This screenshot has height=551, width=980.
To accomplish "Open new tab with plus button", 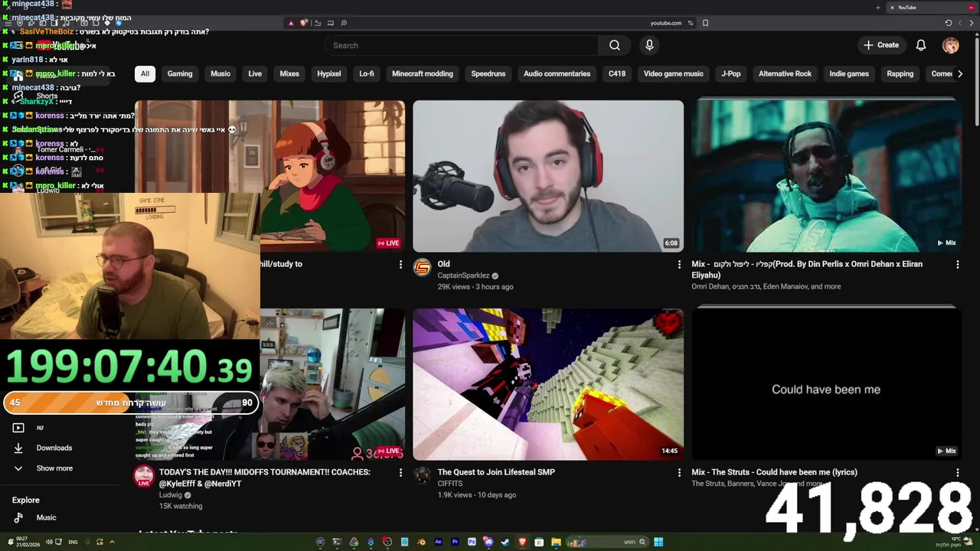I will point(877,8).
